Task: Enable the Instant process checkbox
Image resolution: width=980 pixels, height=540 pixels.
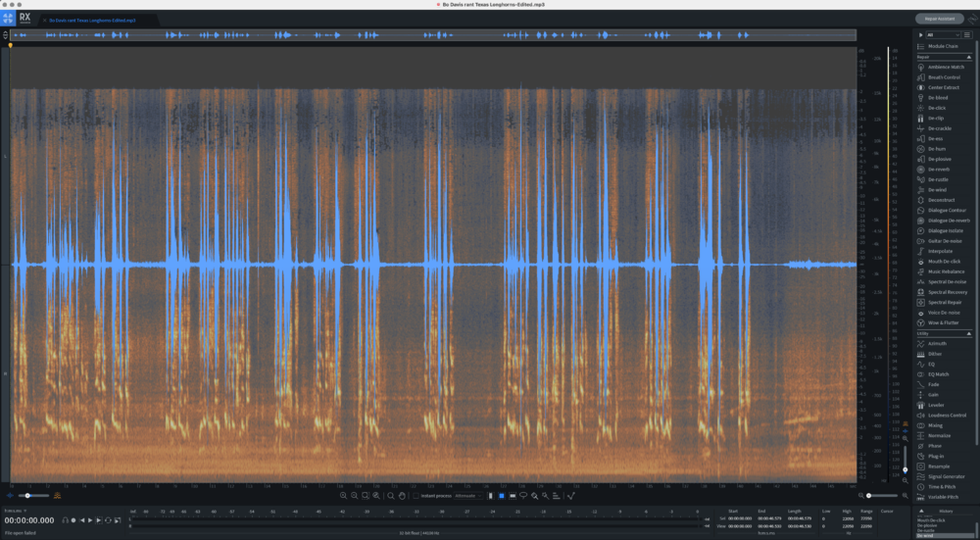Action: 416,496
